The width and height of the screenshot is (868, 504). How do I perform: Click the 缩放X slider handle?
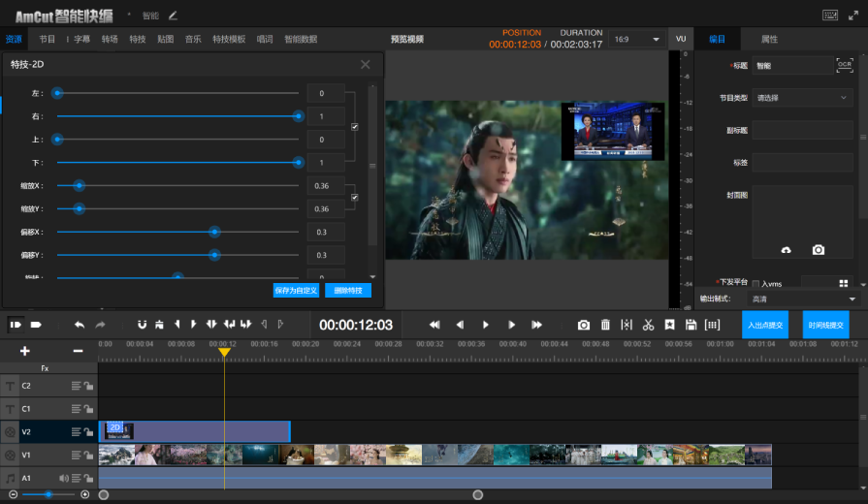(x=80, y=186)
